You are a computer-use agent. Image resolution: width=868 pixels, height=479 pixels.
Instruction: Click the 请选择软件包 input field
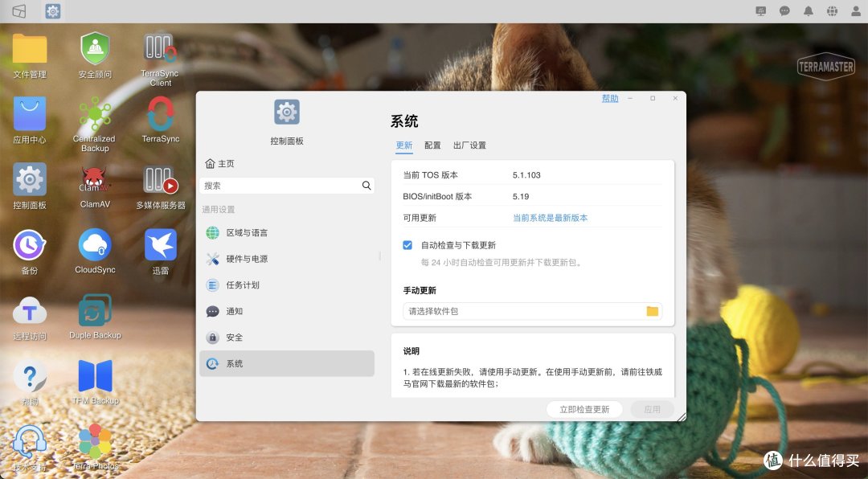[533, 311]
